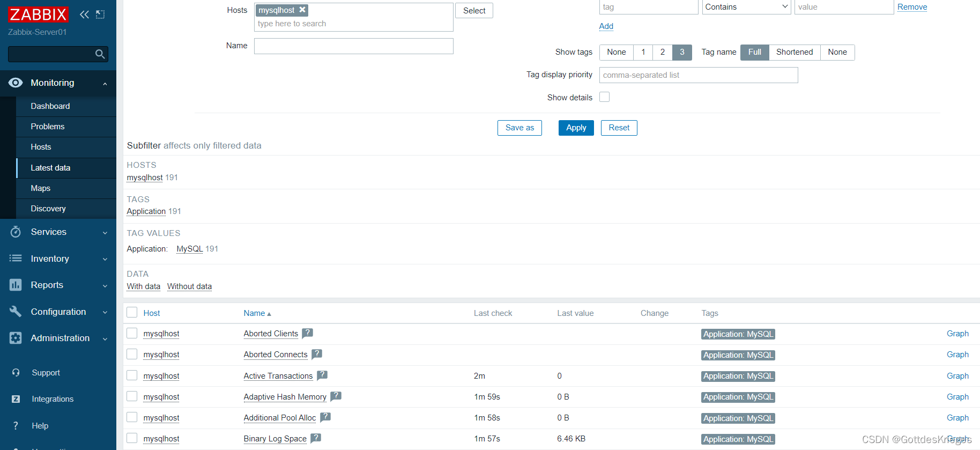Select the Active Transactions row checkbox
Image resolution: width=980 pixels, height=450 pixels.
(132, 375)
